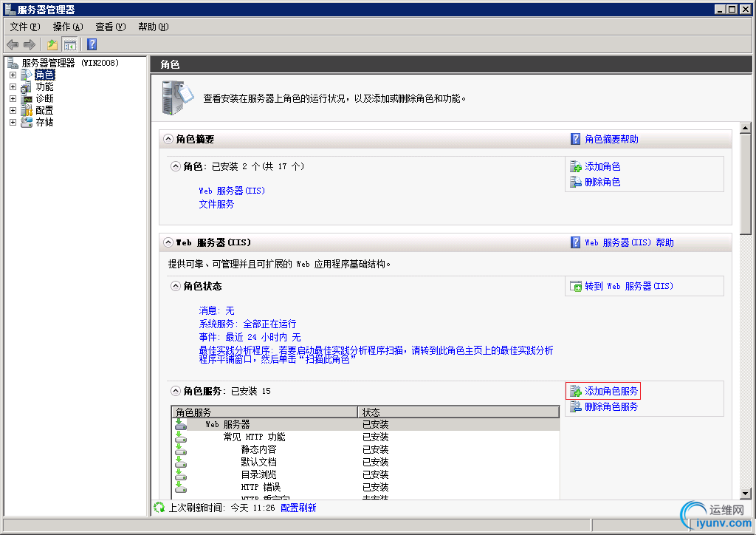Collapse the 角色状态 subsection
The image size is (756, 535).
(x=176, y=286)
